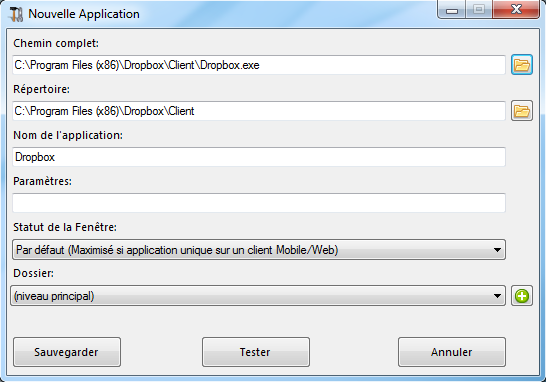The width and height of the screenshot is (546, 382).
Task: Click the Annuler button
Action: [x=452, y=352]
